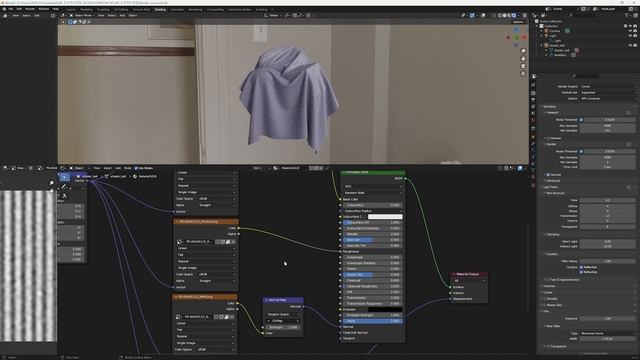Switch to the Animation workspace tab
The width and height of the screenshot is (640, 360).
click(x=177, y=9)
